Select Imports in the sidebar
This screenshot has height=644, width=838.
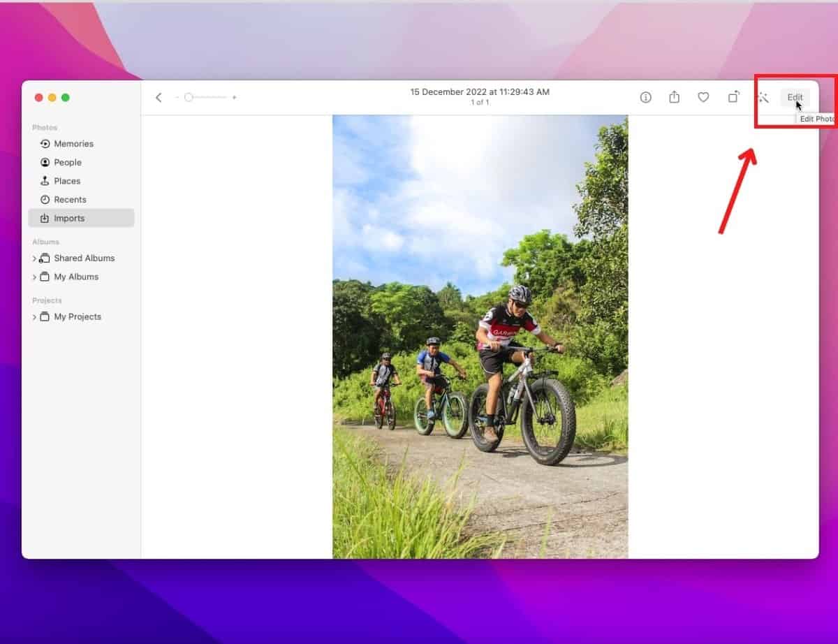coord(68,218)
